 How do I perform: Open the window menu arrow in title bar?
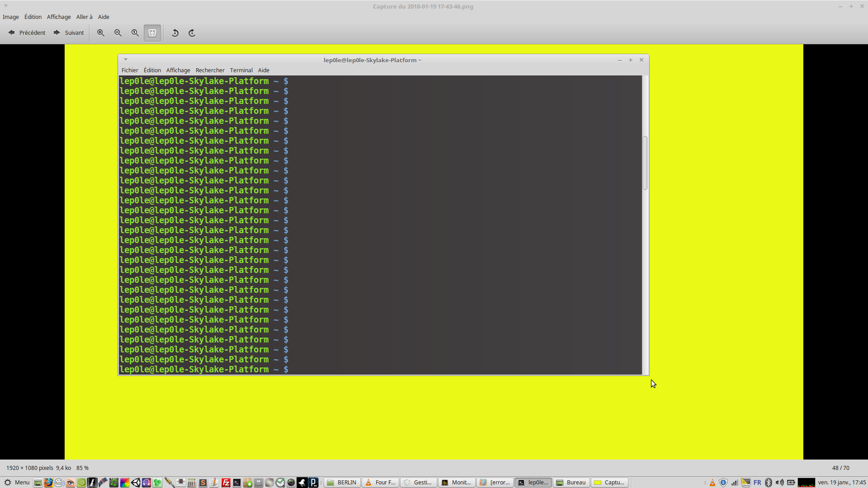click(x=6, y=6)
